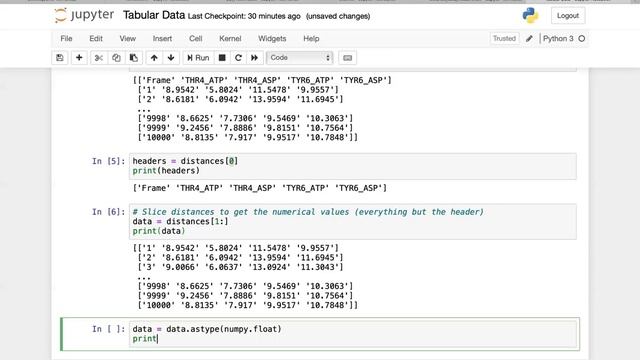The height and width of the screenshot is (360, 640).
Task: Click the print(data) code line
Action: pyautogui.click(x=159, y=231)
